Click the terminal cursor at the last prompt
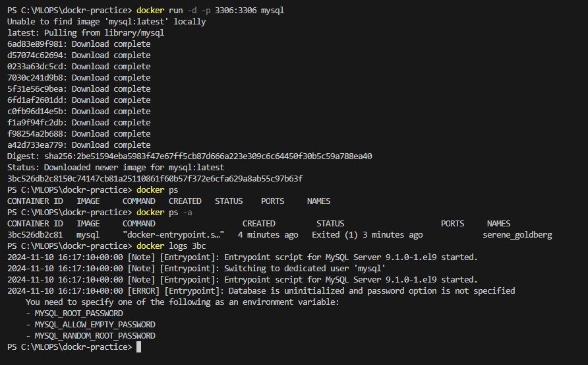Viewport: 588px width, 365px height. (138, 347)
